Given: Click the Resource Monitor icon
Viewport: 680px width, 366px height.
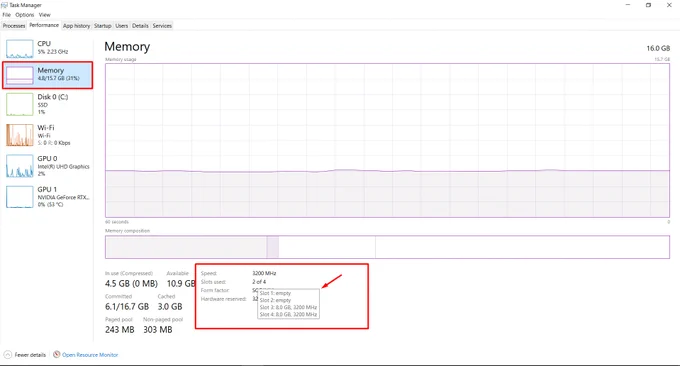Looking at the screenshot, I should pyautogui.click(x=56, y=354).
